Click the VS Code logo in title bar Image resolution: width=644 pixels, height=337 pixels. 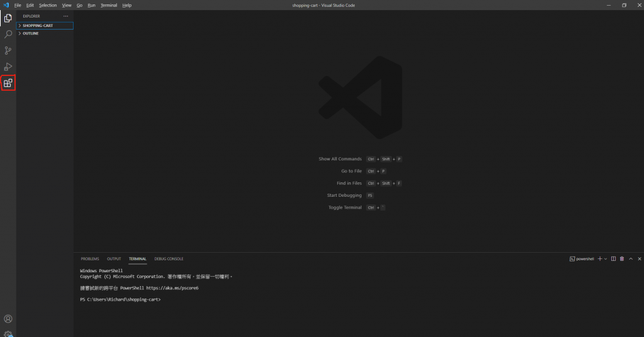coord(6,5)
